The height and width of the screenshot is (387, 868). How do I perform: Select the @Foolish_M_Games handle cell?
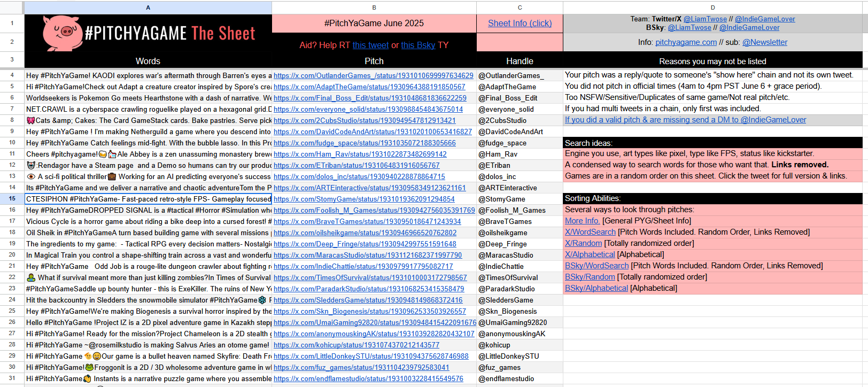tap(520, 210)
